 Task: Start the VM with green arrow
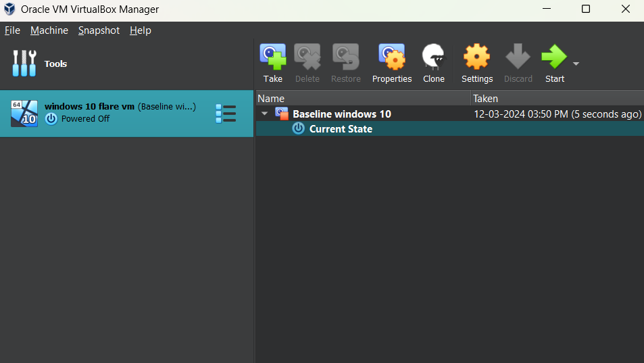pos(555,57)
